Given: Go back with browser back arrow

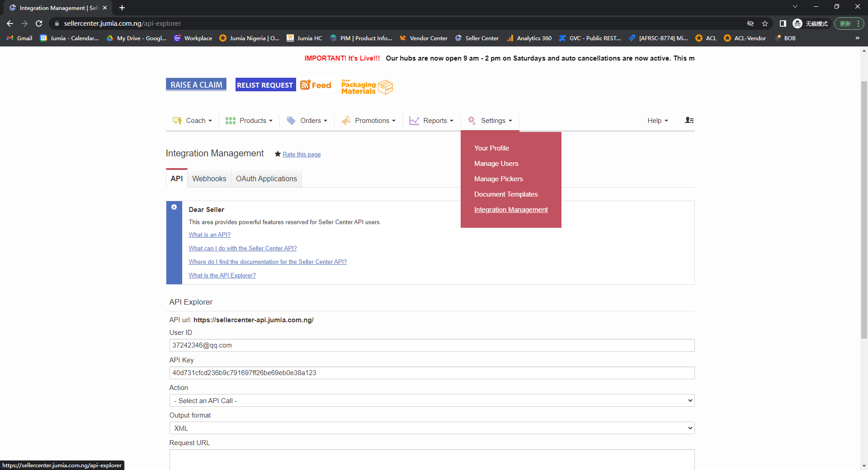Looking at the screenshot, I should point(10,23).
